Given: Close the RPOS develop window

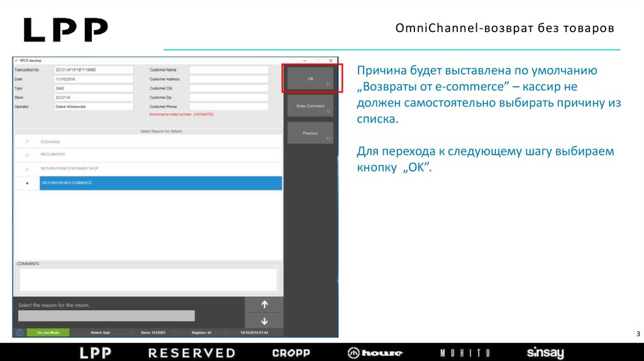Looking at the screenshot, I should tap(331, 61).
